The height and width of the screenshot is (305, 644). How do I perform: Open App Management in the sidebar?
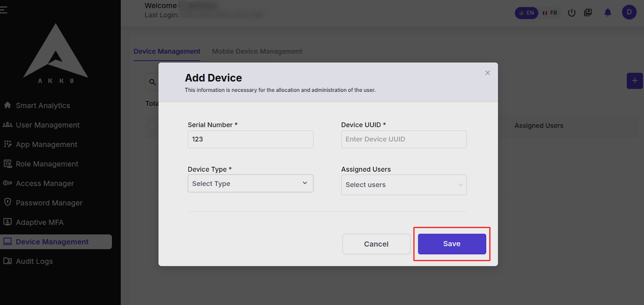click(46, 144)
